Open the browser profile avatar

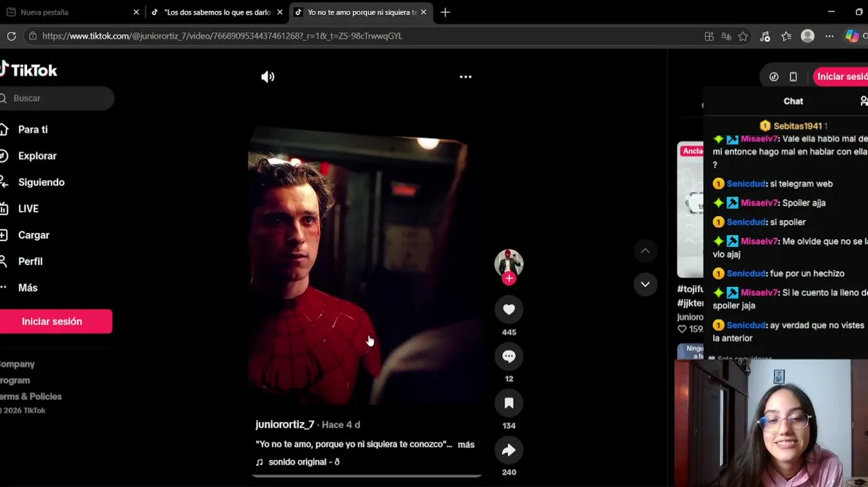click(808, 37)
